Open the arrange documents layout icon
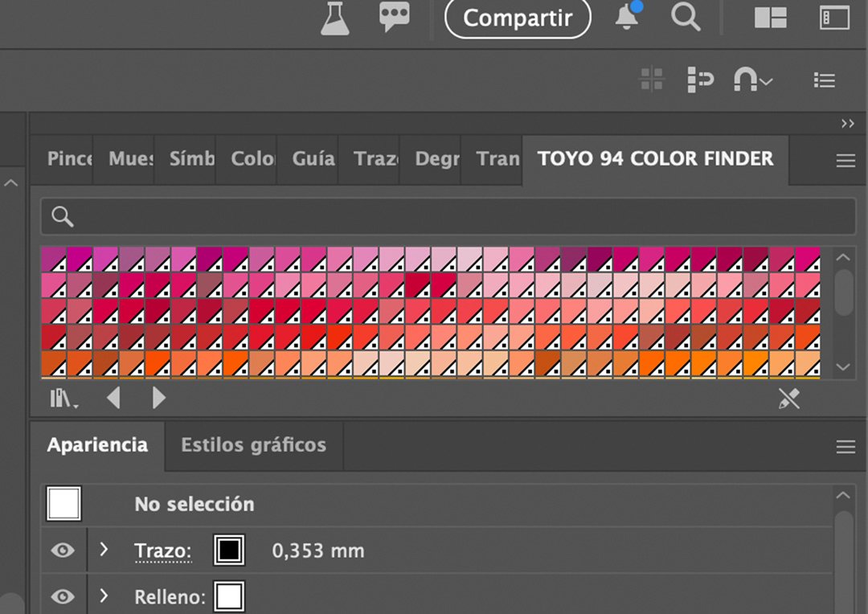This screenshot has height=614, width=868. pyautogui.click(x=770, y=18)
